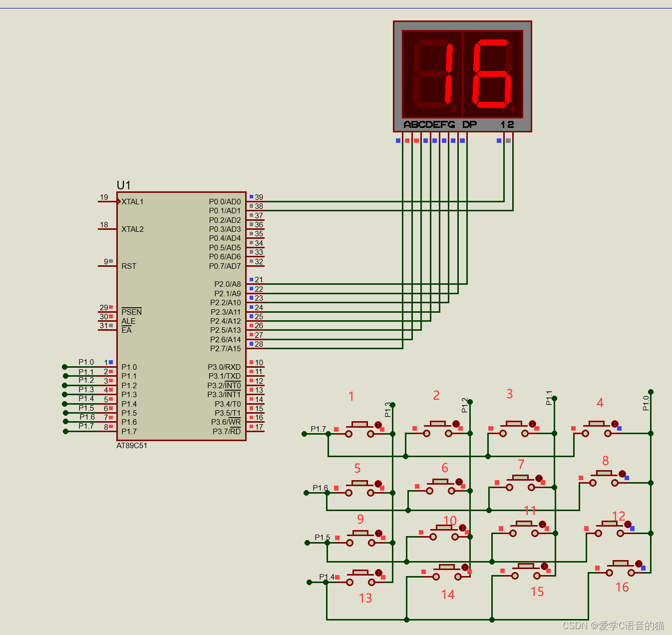
Task: Toggle the red latch dot on pushbutton 1
Action: 378,425
